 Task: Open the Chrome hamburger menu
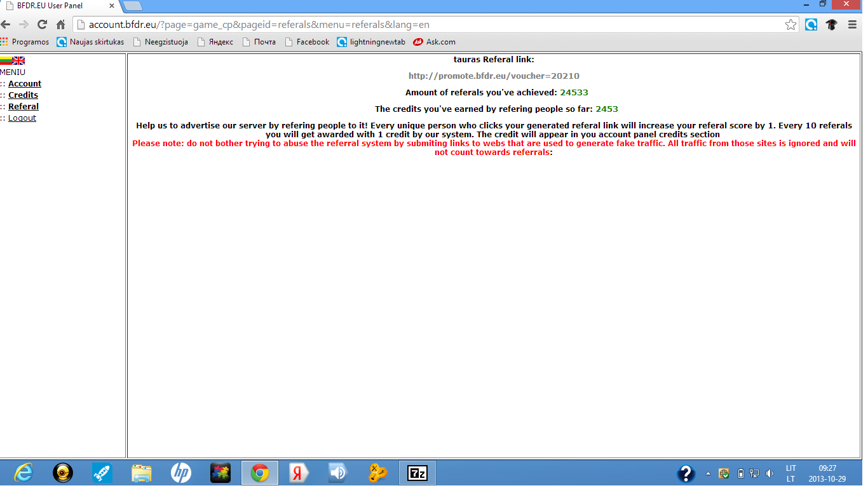point(853,25)
